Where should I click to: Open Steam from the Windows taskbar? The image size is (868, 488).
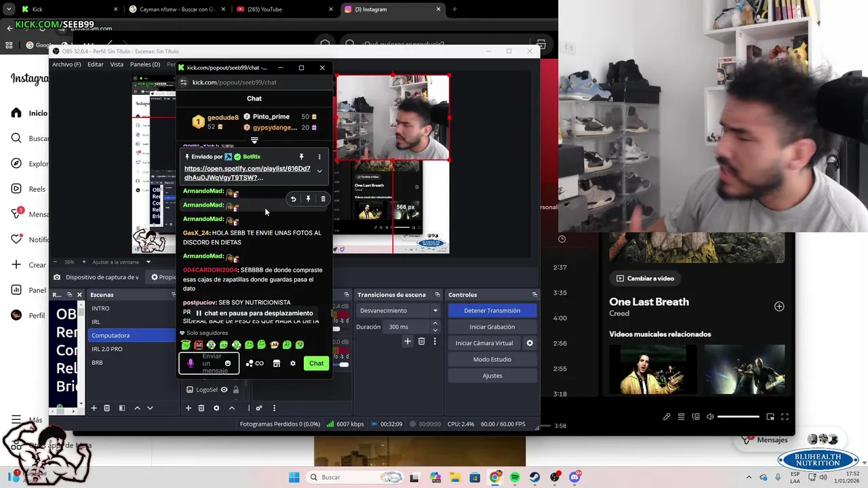click(535, 477)
